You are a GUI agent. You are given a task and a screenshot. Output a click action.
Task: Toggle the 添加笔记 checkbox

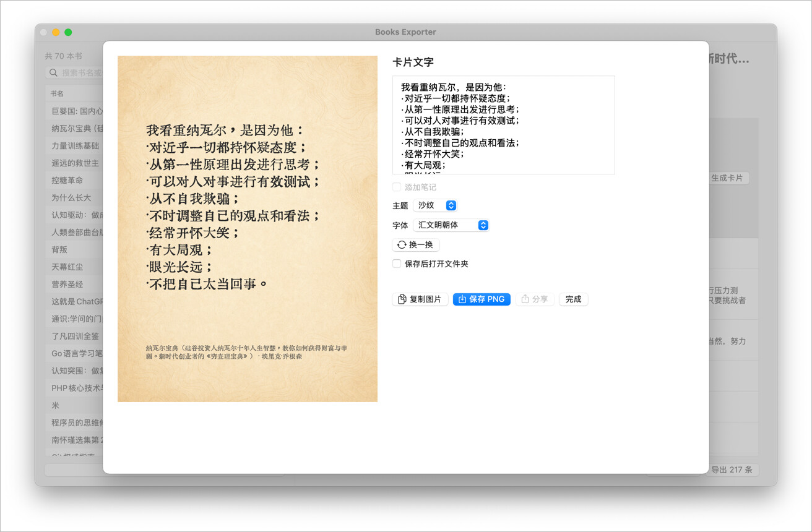point(397,187)
